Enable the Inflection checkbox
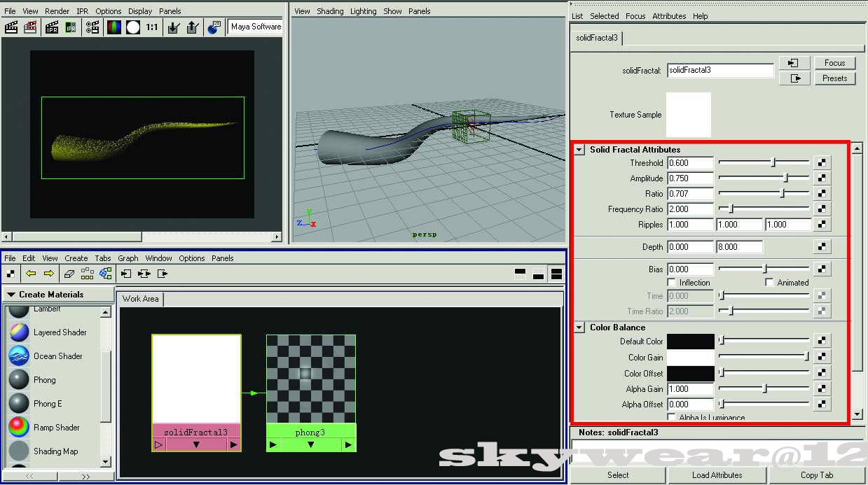The image size is (868, 485). pos(672,283)
